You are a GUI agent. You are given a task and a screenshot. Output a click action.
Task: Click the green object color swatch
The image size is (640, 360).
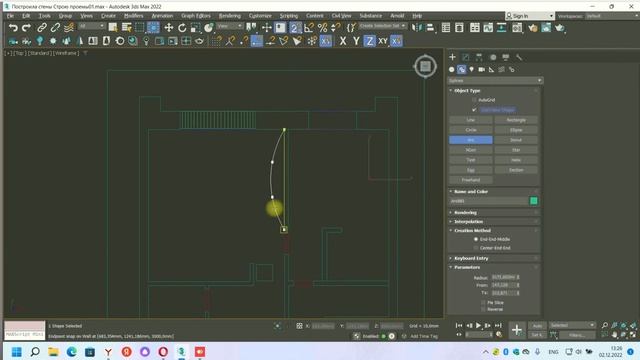point(533,201)
